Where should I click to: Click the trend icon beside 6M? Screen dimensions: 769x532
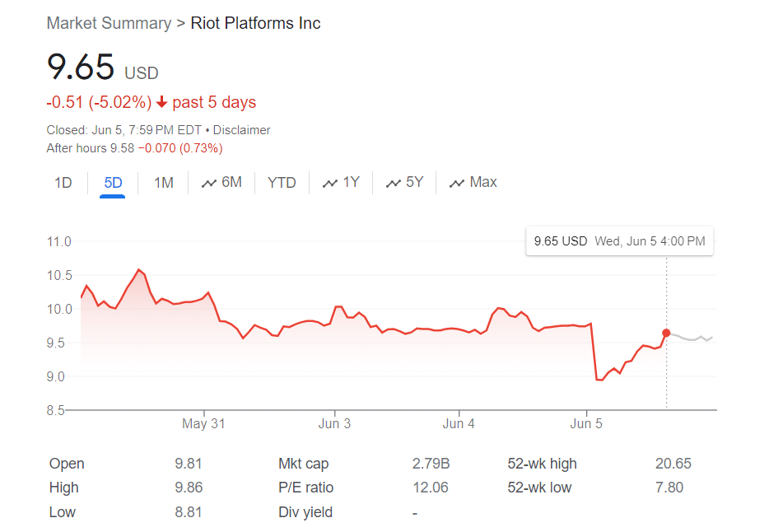[209, 184]
